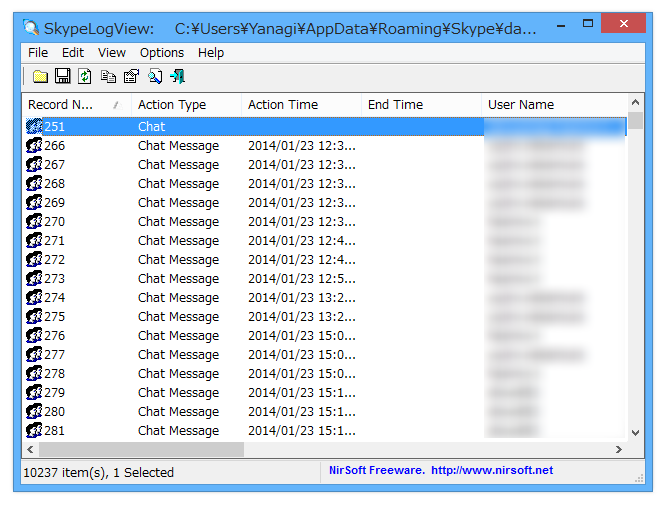Sort by the End Time column header

pyautogui.click(x=421, y=105)
